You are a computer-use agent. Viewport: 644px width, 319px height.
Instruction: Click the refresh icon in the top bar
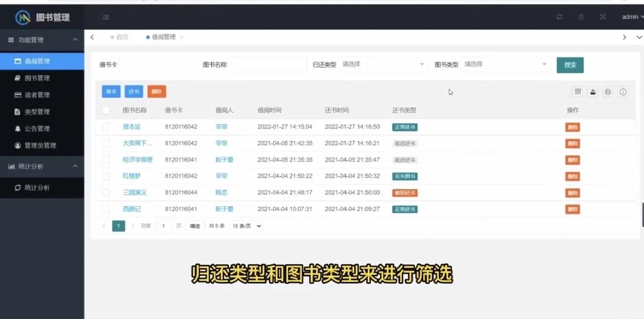point(559,17)
